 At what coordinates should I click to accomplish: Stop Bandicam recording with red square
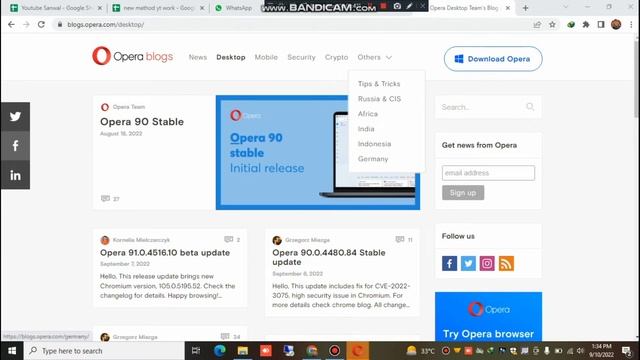pos(383,6)
